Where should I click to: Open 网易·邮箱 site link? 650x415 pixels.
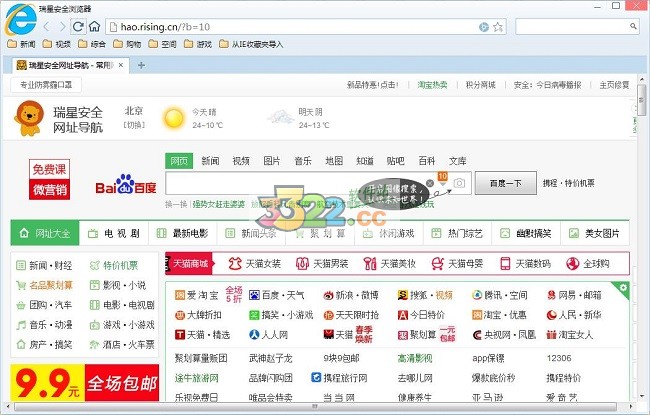574,295
